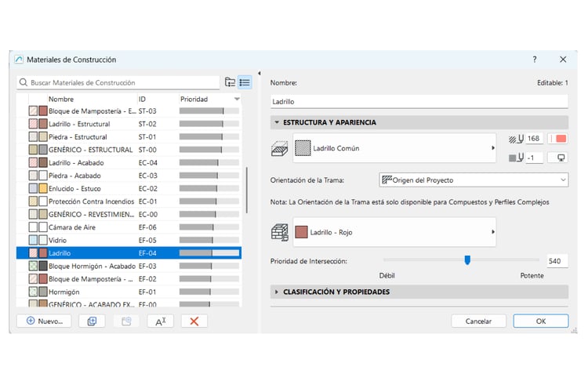Open the Ladrillo Común fill flyout
The height and width of the screenshot is (392, 588).
(x=493, y=148)
